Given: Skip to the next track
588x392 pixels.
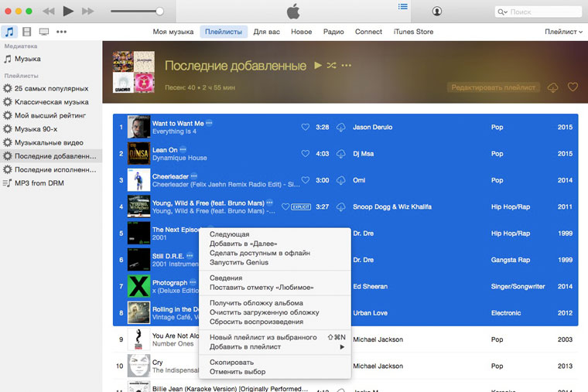Looking at the screenshot, I should coord(87,12).
